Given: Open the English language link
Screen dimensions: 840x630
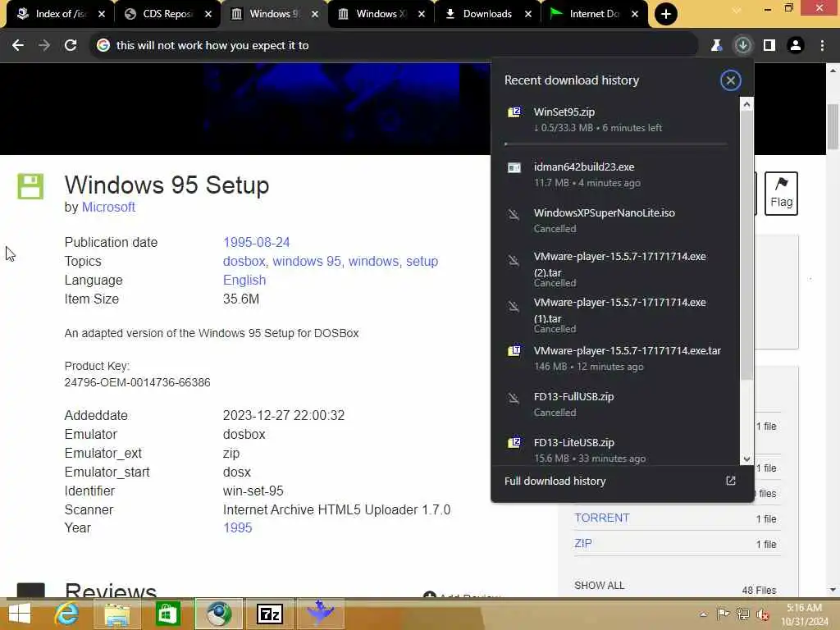Looking at the screenshot, I should [244, 281].
